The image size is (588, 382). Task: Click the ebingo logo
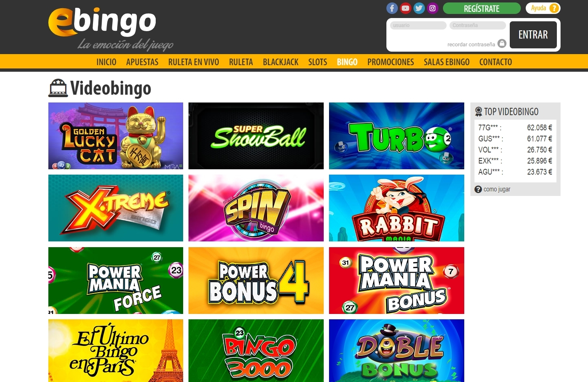111,28
